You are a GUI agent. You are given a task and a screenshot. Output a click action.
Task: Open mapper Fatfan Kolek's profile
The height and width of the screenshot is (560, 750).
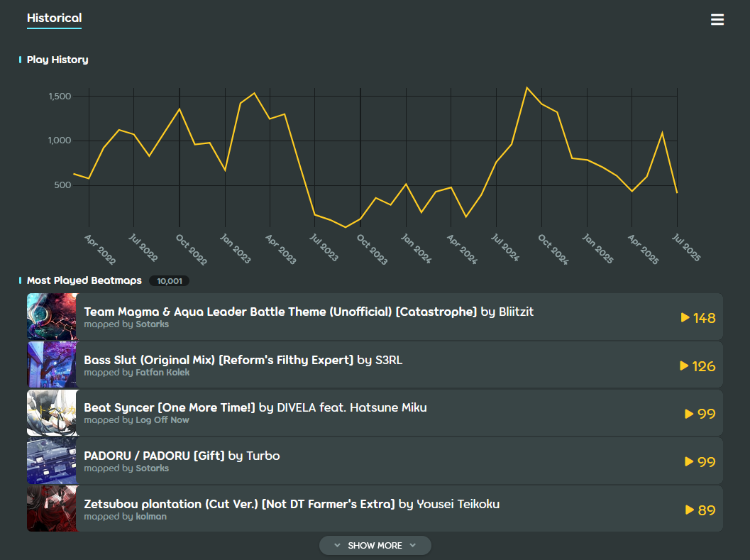point(162,372)
